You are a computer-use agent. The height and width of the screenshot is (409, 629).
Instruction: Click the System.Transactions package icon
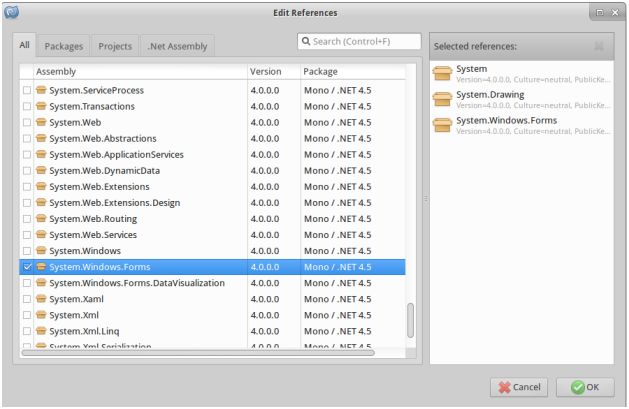pos(41,106)
